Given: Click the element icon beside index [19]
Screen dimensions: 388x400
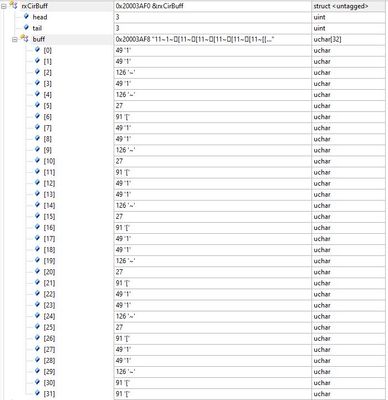Looking at the screenshot, I should pyautogui.click(x=37, y=260).
